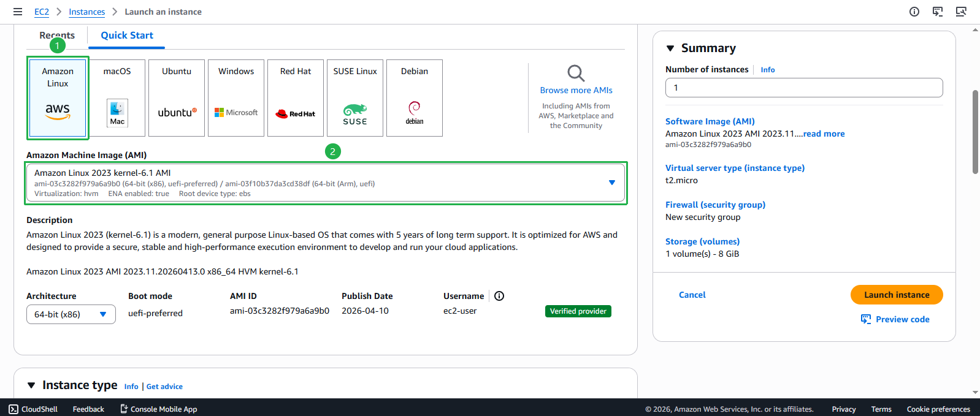Select the Debian AMI tile
980x416 pixels.
click(415, 98)
